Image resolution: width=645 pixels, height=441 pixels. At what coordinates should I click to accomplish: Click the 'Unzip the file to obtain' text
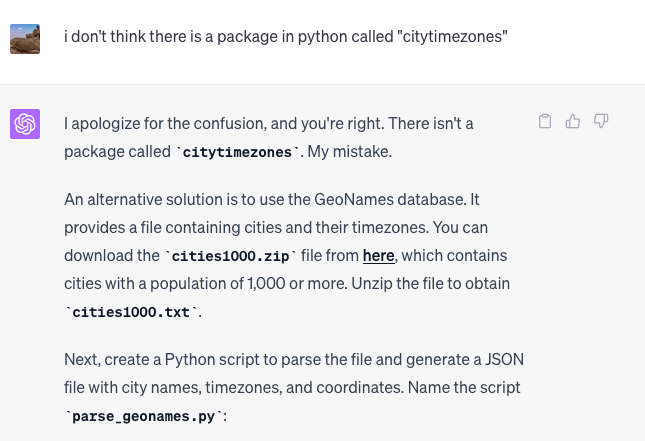coord(430,283)
